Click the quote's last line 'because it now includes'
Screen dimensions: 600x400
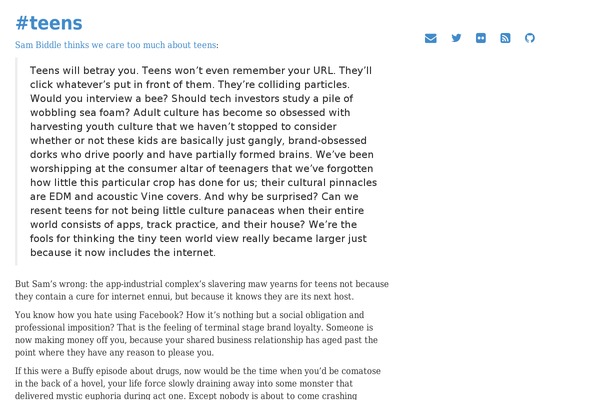click(x=123, y=252)
